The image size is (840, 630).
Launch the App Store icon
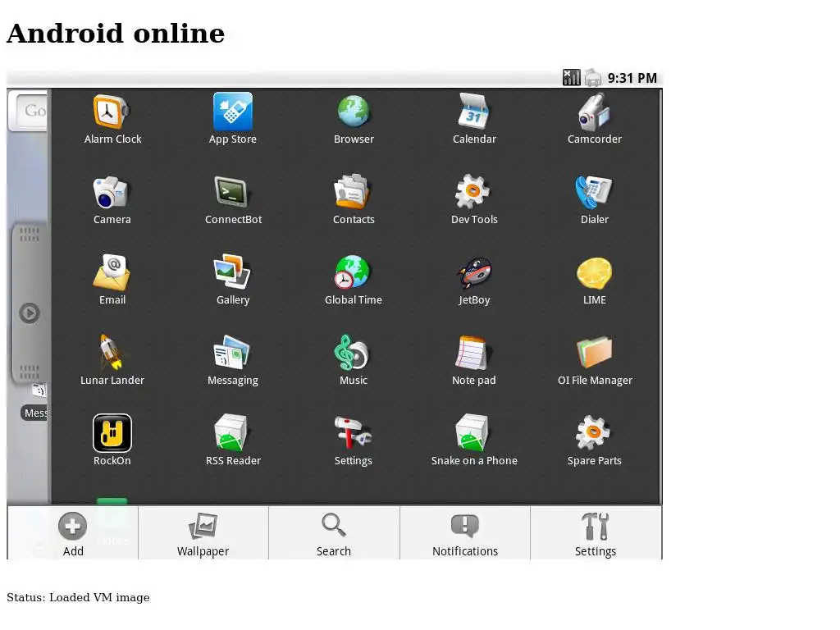coord(232,119)
